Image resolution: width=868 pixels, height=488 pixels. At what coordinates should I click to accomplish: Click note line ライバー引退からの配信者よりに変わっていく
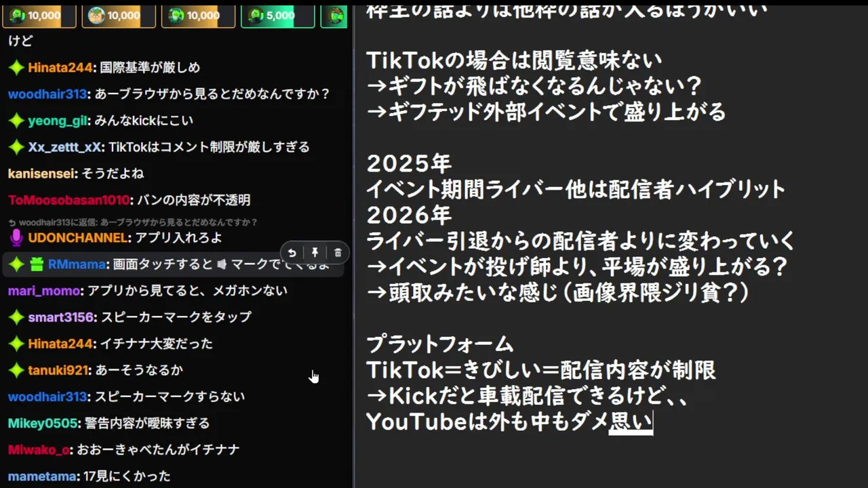580,241
